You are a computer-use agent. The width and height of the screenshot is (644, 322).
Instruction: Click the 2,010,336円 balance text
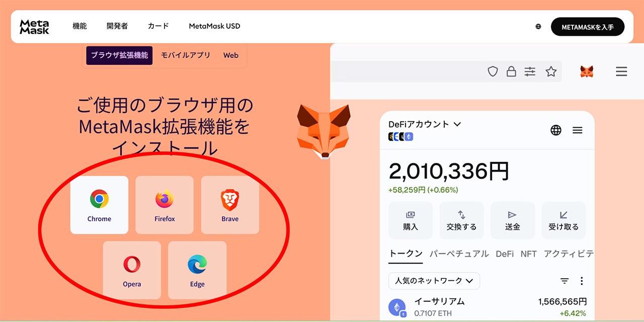[449, 171]
